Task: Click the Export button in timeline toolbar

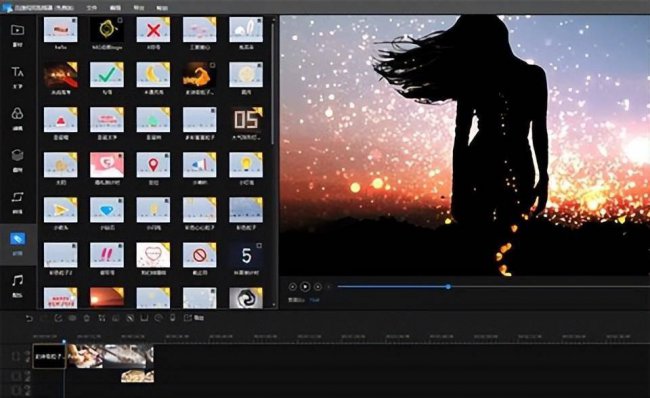Action: pos(194,318)
